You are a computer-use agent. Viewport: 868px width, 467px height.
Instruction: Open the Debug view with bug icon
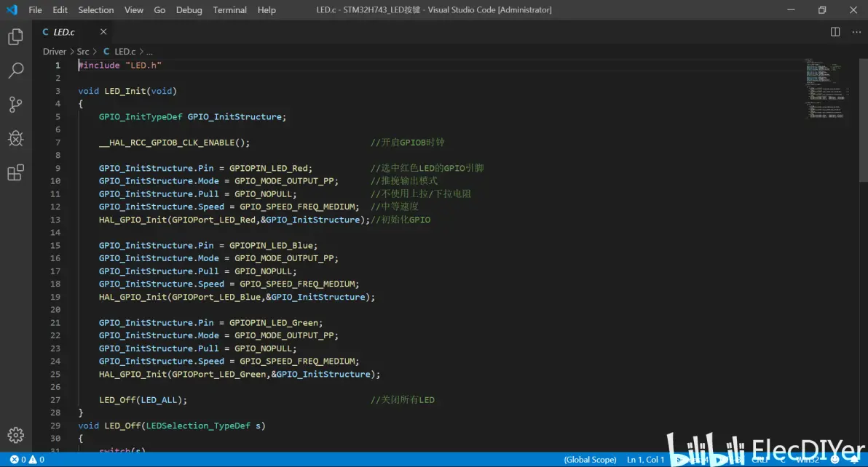coord(15,138)
